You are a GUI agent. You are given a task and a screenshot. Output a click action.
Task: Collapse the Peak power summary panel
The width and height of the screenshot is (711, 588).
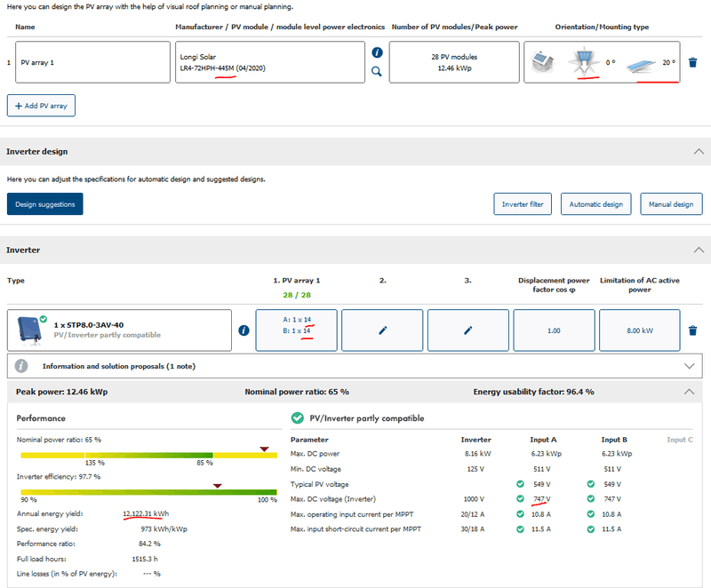689,392
